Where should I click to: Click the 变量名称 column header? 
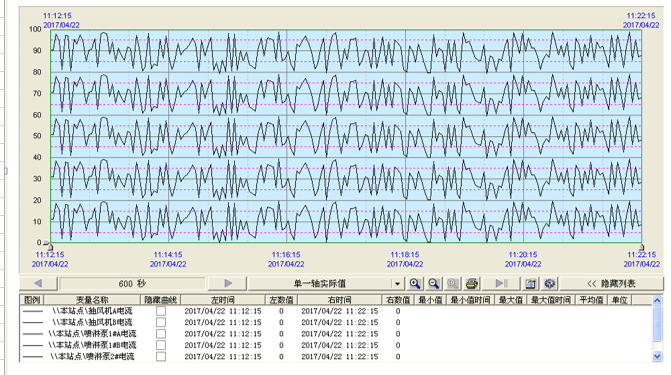pyautogui.click(x=92, y=300)
